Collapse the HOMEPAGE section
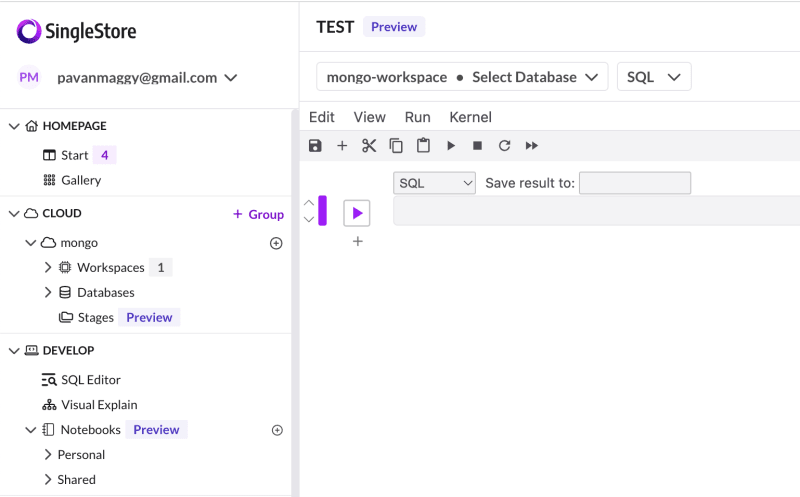The width and height of the screenshot is (800, 497). (14, 126)
